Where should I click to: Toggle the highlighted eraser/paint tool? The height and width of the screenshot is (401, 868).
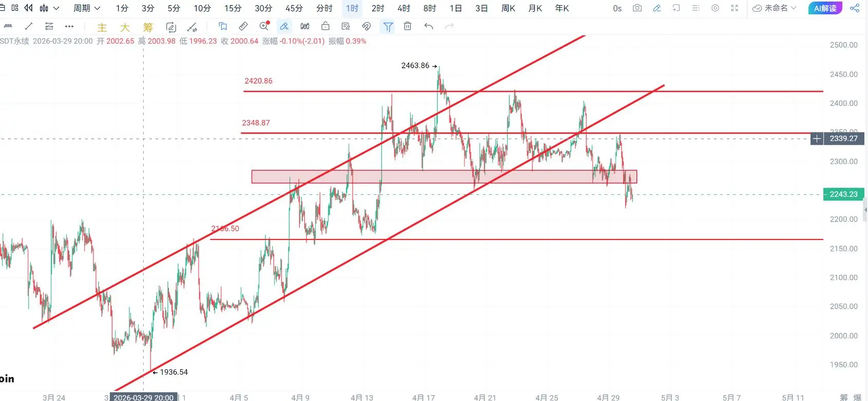point(284,26)
